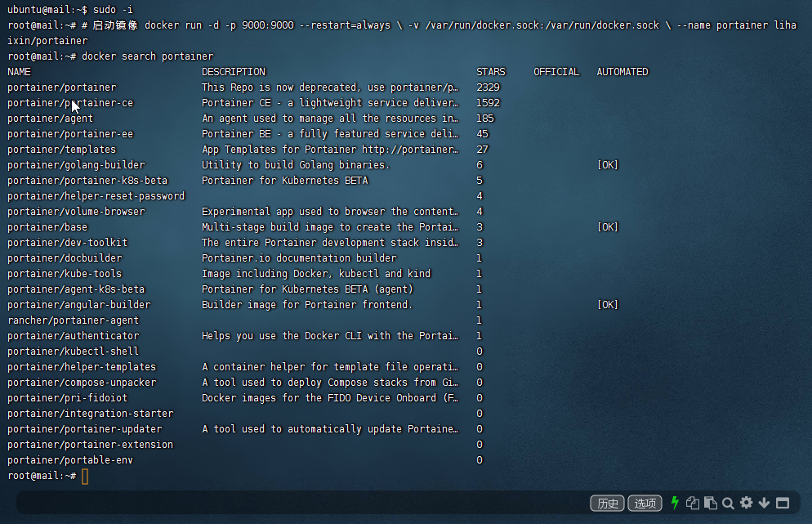Screen dimensions: 812x524
Task: Click portainer/portainer-k8s-beta name
Action: pyautogui.click(x=87, y=181)
